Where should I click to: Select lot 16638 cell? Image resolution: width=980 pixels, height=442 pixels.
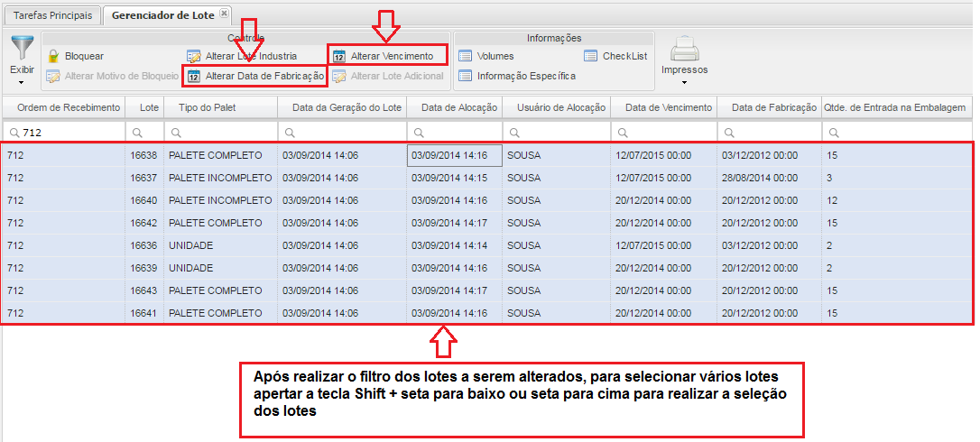click(144, 155)
